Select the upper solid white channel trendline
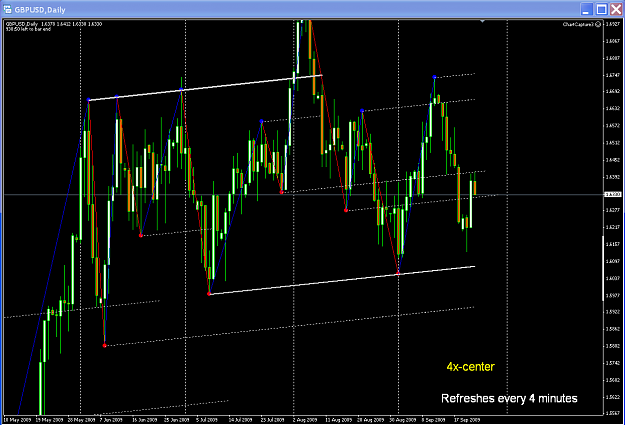The image size is (625, 425). 205,87
